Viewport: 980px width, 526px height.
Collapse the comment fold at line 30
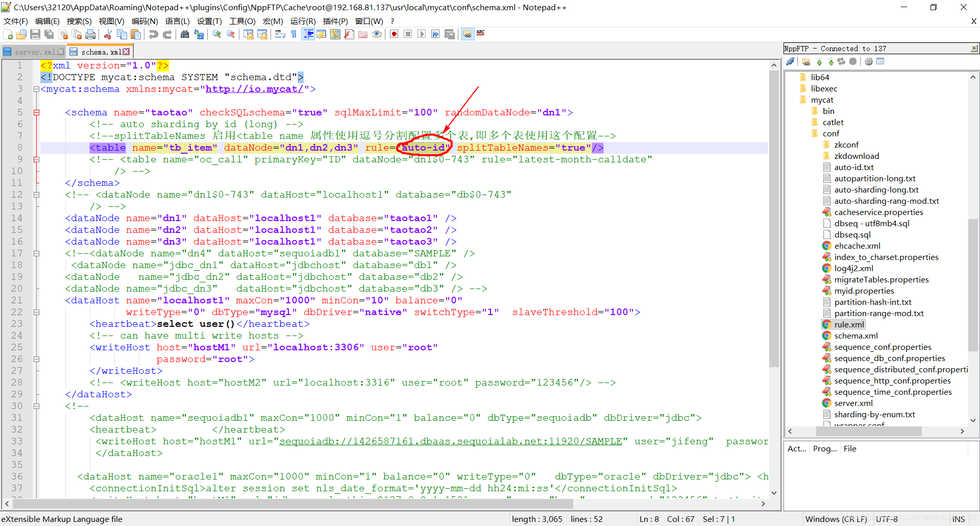pos(36,406)
